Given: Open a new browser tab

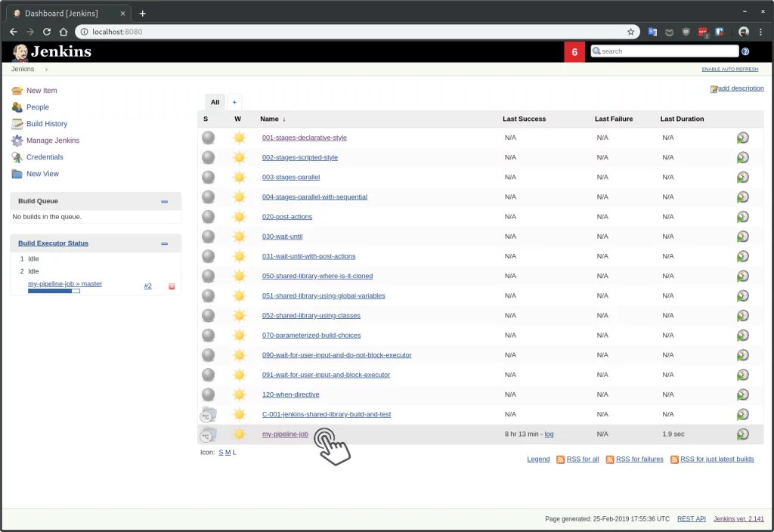Looking at the screenshot, I should [x=143, y=14].
